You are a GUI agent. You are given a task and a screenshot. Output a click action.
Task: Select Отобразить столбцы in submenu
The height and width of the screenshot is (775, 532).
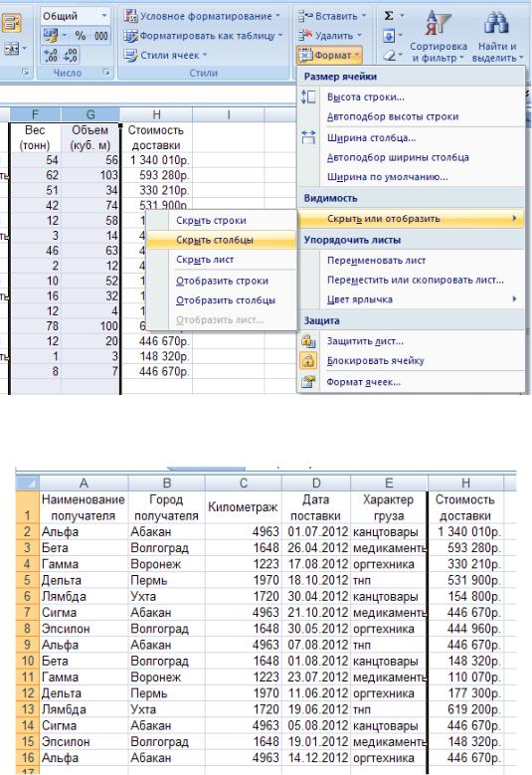click(x=222, y=300)
